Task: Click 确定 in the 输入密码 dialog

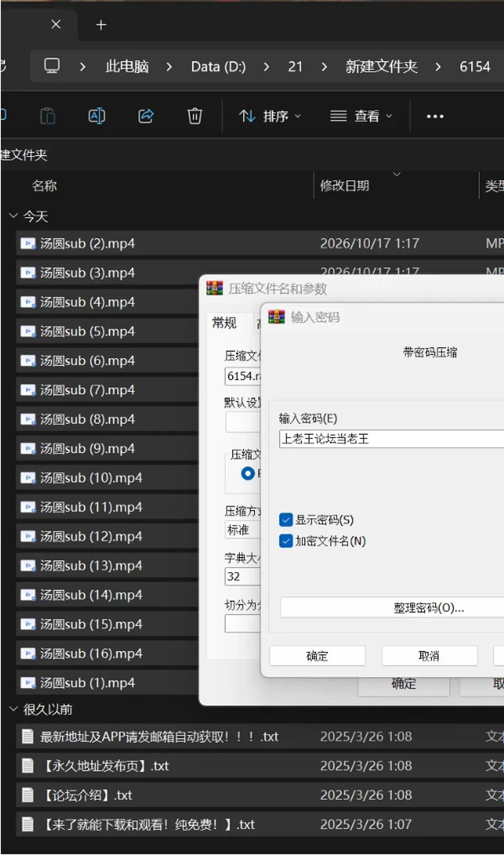Action: (x=317, y=656)
